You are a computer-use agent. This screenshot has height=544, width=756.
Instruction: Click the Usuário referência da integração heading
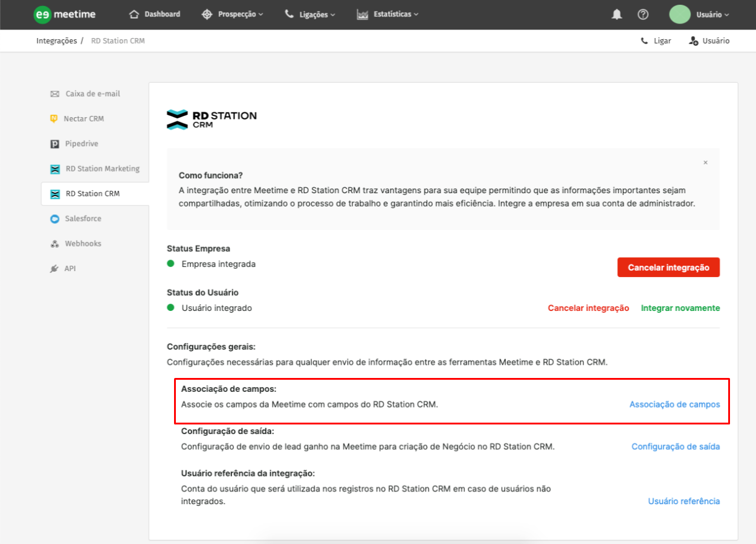pos(248,473)
